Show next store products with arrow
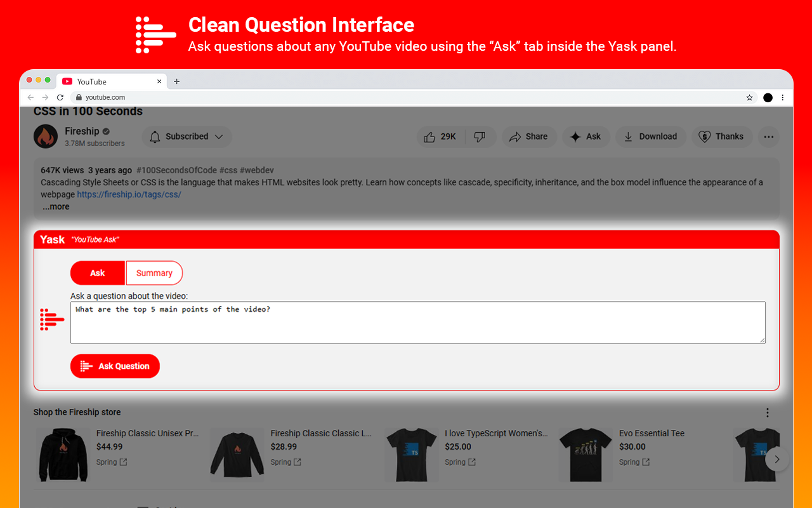This screenshot has height=508, width=812. 777,459
